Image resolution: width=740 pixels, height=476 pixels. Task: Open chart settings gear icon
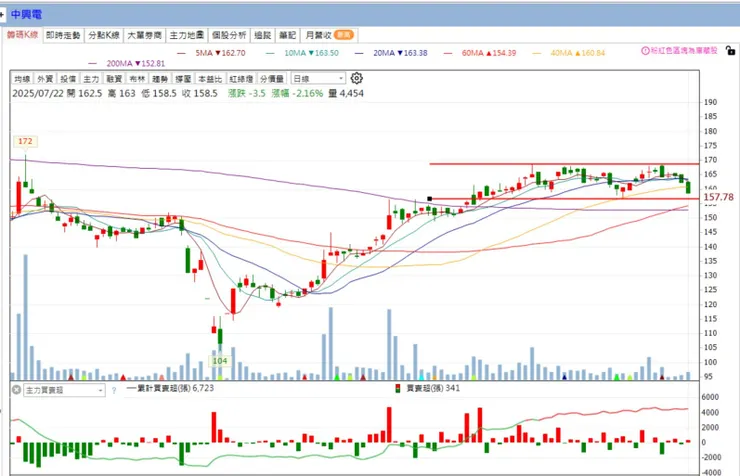pos(357,78)
